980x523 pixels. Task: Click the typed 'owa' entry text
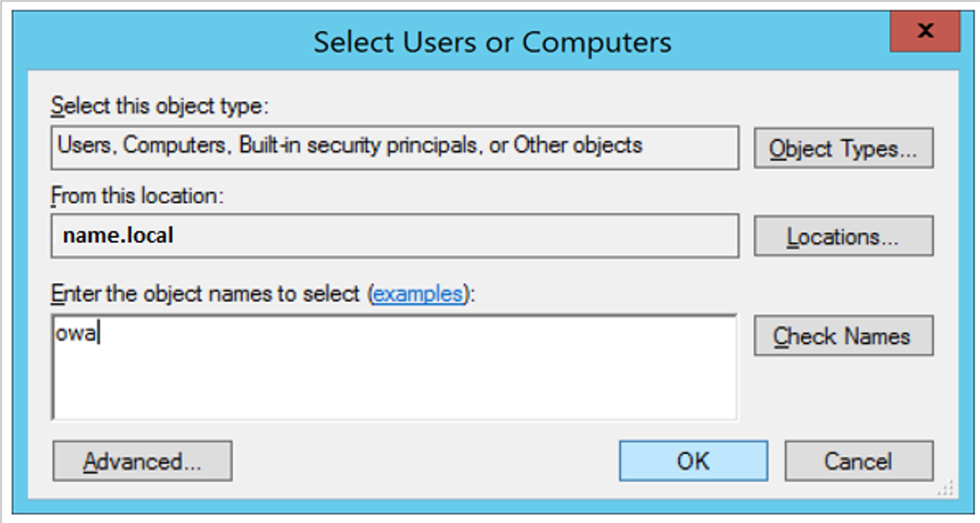click(x=75, y=334)
